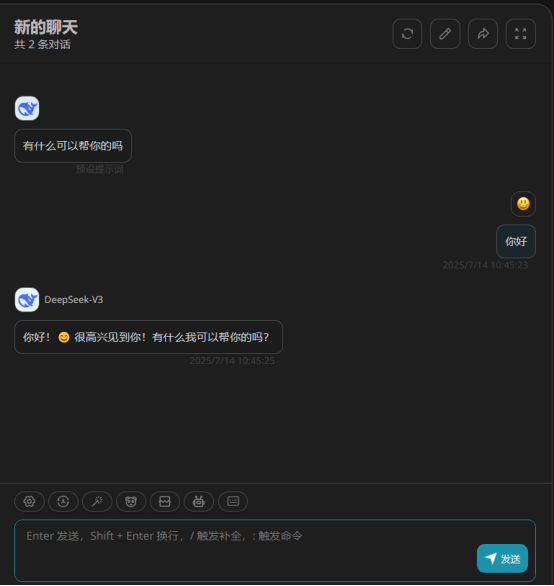
Task: Open chat settings gear in input toolbar
Action: coord(30,501)
